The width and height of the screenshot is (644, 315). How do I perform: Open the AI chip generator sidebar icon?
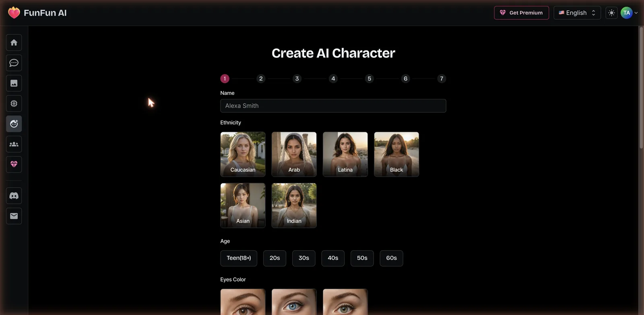(x=14, y=103)
